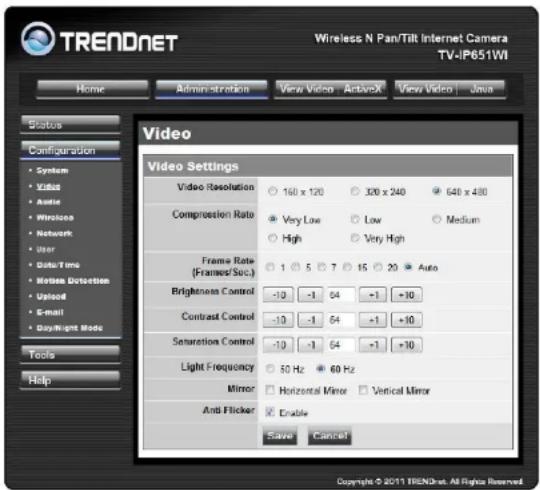Decrease brightness by 1
This screenshot has height=490, width=540.
tap(310, 295)
